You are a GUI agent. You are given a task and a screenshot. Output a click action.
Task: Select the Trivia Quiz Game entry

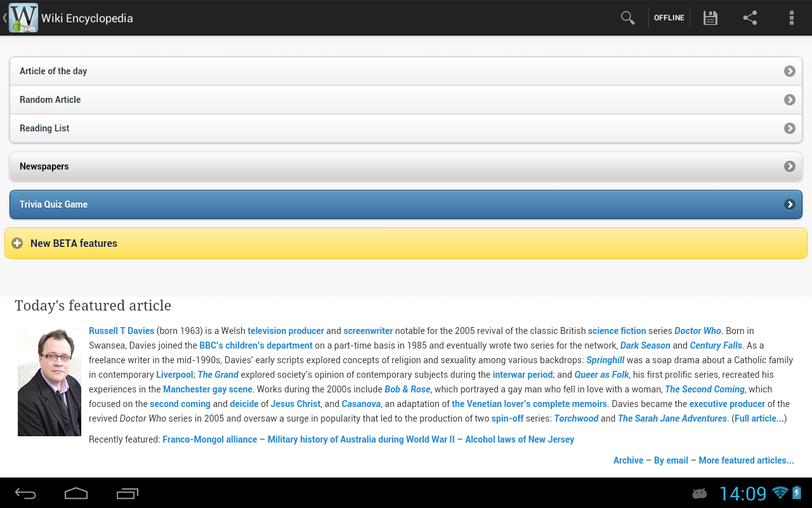pyautogui.click(x=406, y=204)
